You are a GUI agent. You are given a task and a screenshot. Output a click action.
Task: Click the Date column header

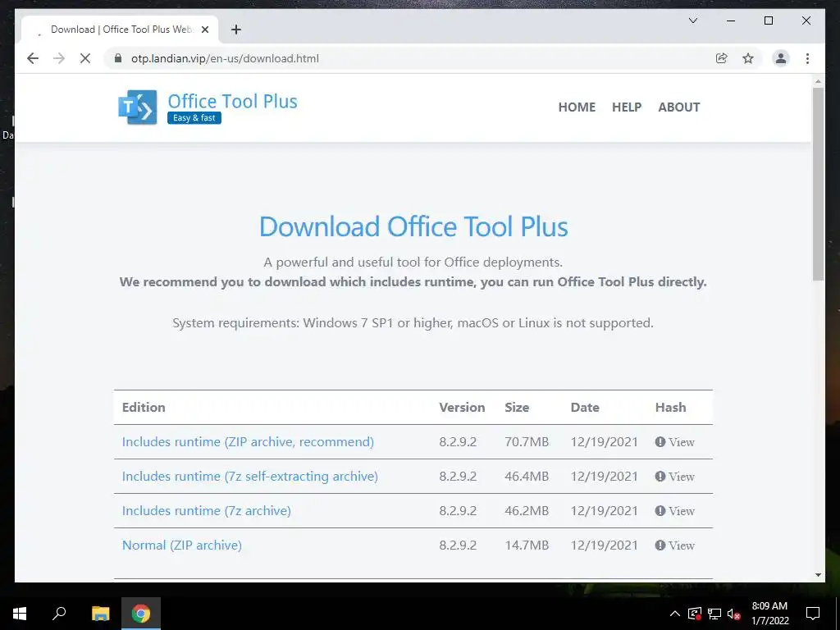(584, 407)
